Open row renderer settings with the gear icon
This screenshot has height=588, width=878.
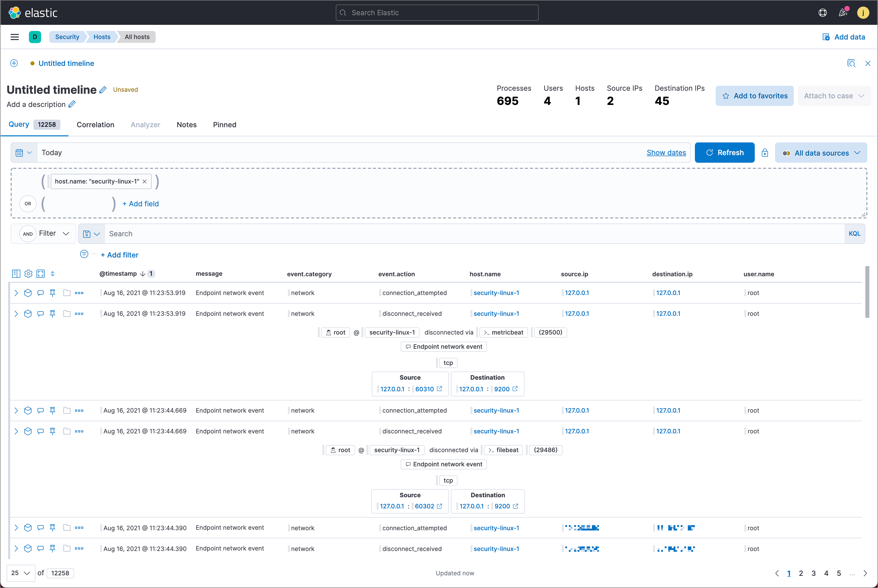[x=28, y=274]
